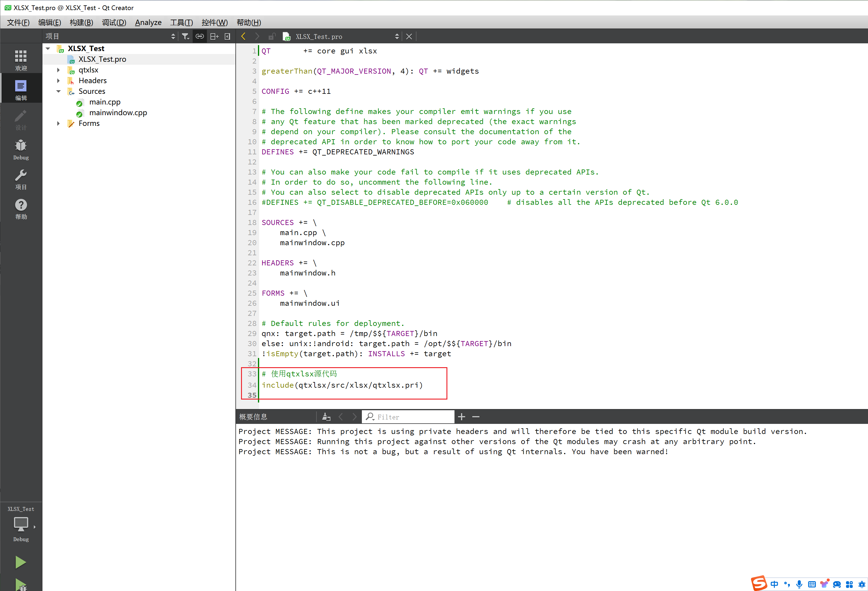Select the qtxlsx tree item

[x=88, y=70]
